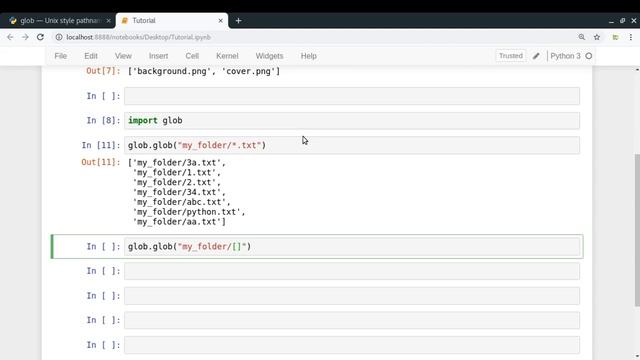
Task: Open the Help menu
Action: (x=309, y=56)
